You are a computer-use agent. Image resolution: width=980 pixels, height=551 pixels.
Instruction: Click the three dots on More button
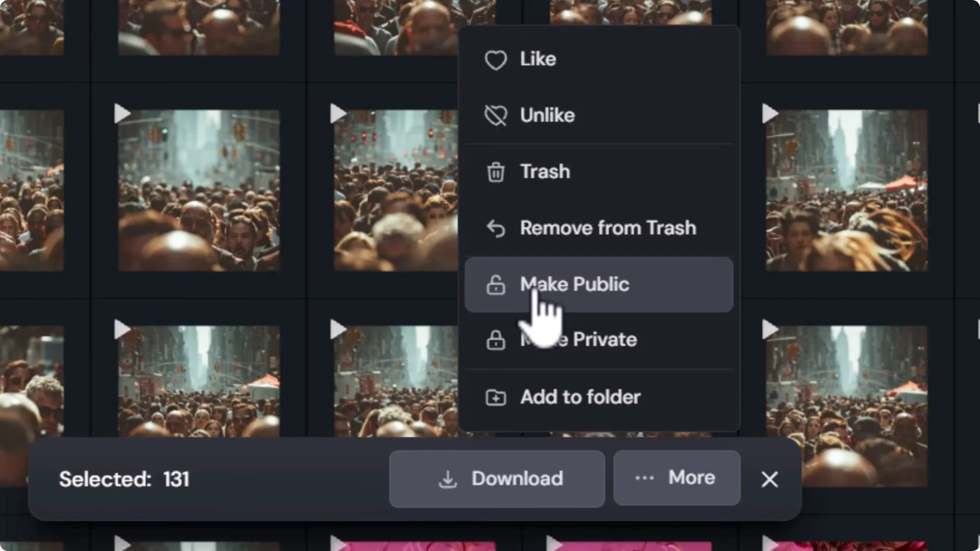(x=644, y=478)
